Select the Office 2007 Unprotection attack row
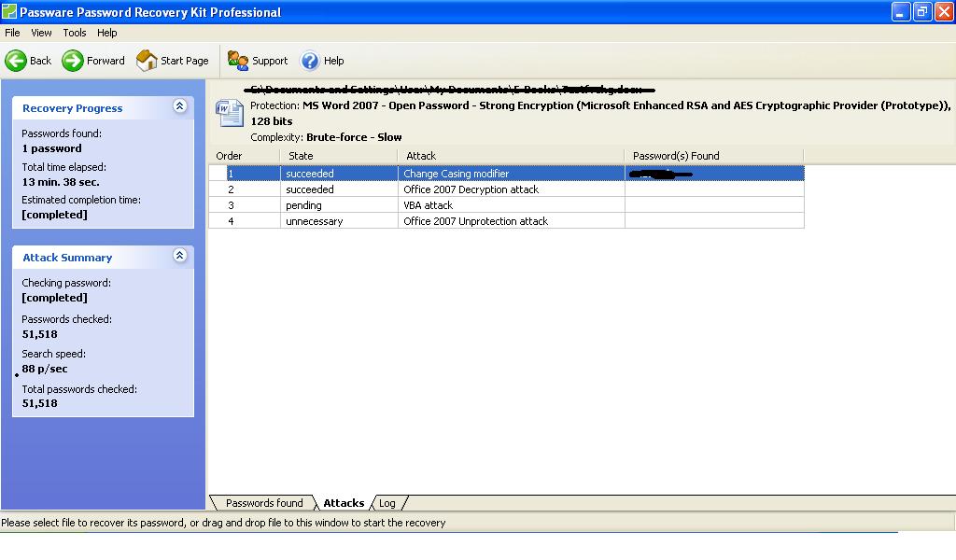956x560 pixels. pyautogui.click(x=507, y=221)
